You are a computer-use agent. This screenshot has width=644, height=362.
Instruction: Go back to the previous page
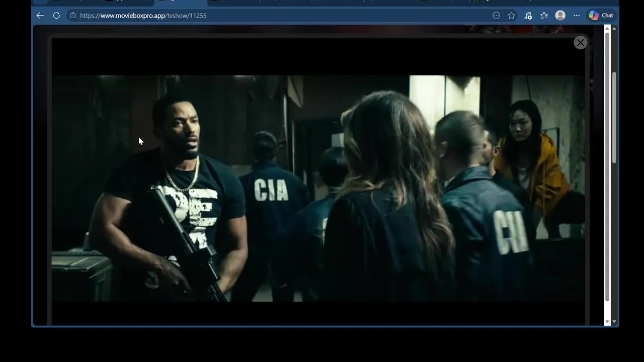pyautogui.click(x=40, y=16)
